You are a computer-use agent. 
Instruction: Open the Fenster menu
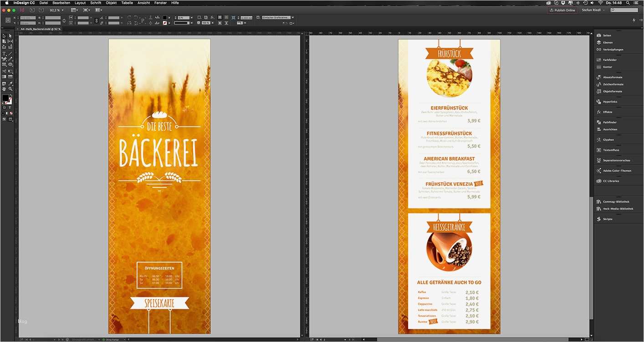(x=160, y=3)
